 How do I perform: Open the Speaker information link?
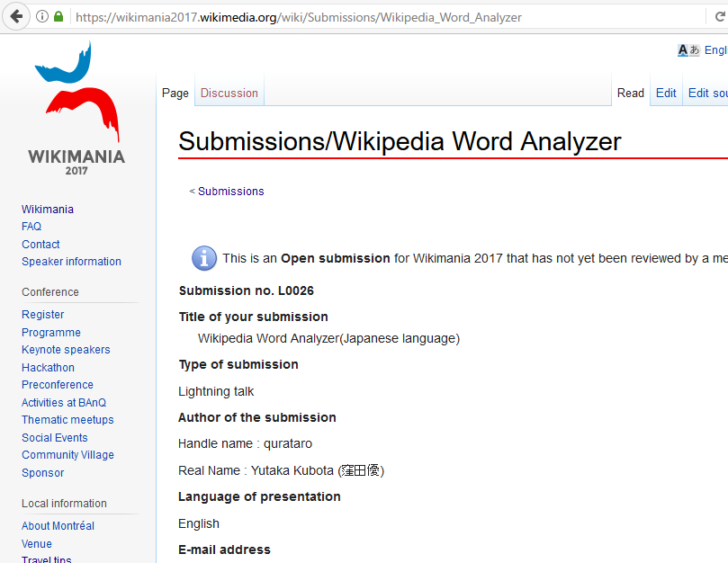(71, 262)
